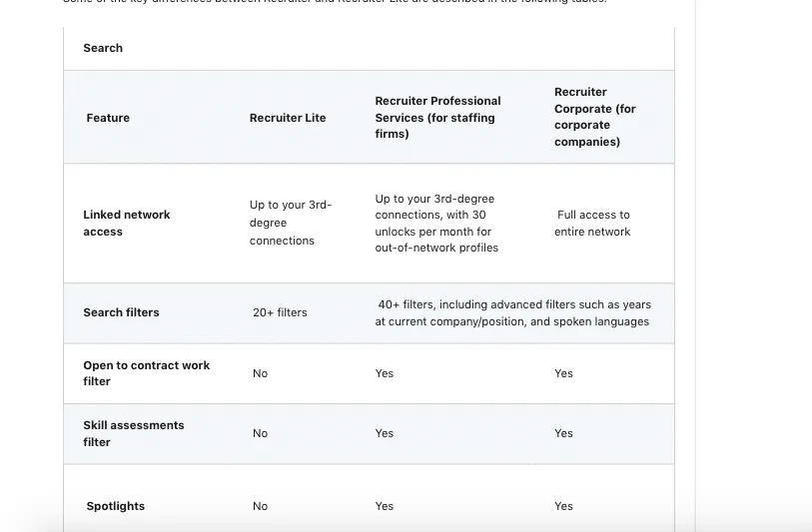Click Professional Services 'Yes' in contract work row
Image resolution: width=812 pixels, height=532 pixels.
coord(385,373)
